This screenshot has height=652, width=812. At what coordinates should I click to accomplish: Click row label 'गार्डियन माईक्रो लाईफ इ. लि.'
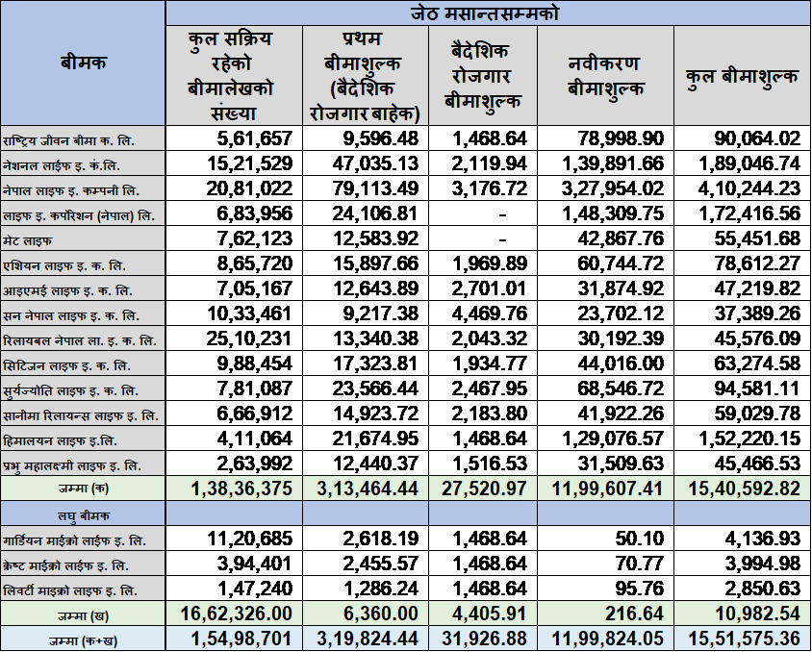tap(73, 540)
